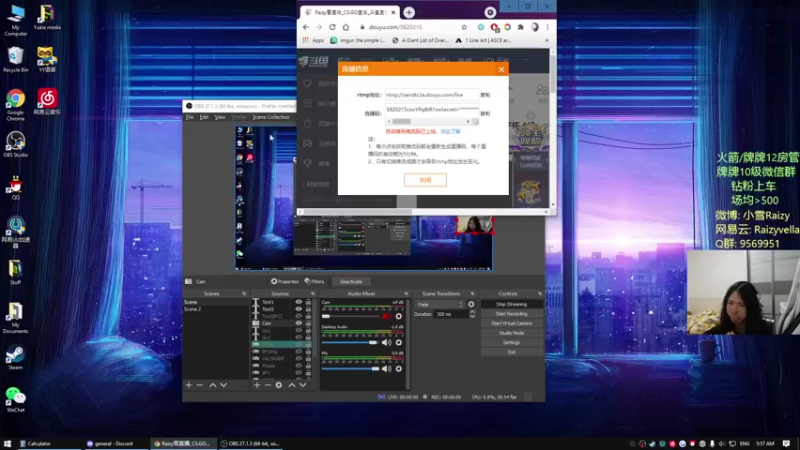Viewport: 800px width, 450px height.
Task: Open Properties for the Cam source in OBS
Action: (285, 281)
